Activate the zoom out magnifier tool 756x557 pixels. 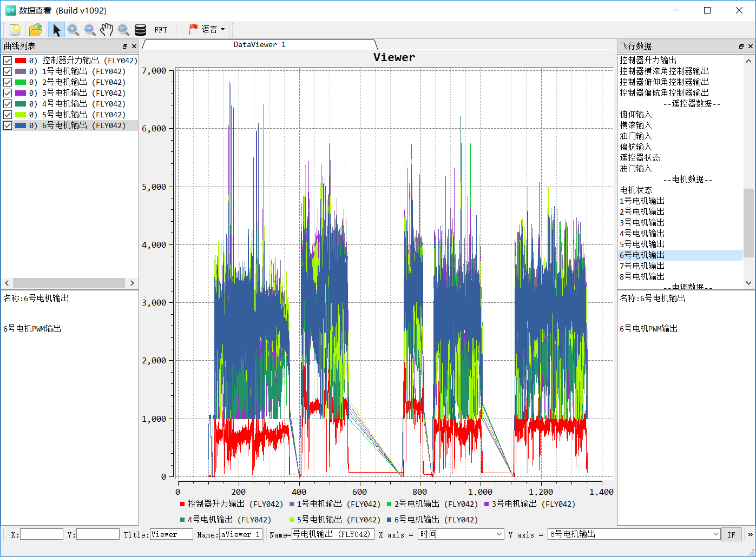[90, 30]
